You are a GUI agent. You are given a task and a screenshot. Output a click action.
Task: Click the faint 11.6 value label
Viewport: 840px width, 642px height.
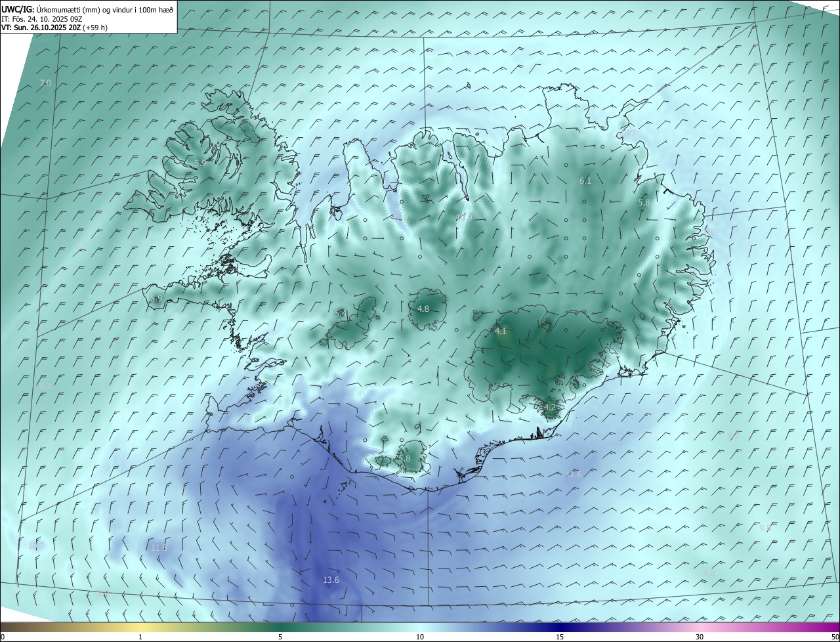tap(574, 474)
